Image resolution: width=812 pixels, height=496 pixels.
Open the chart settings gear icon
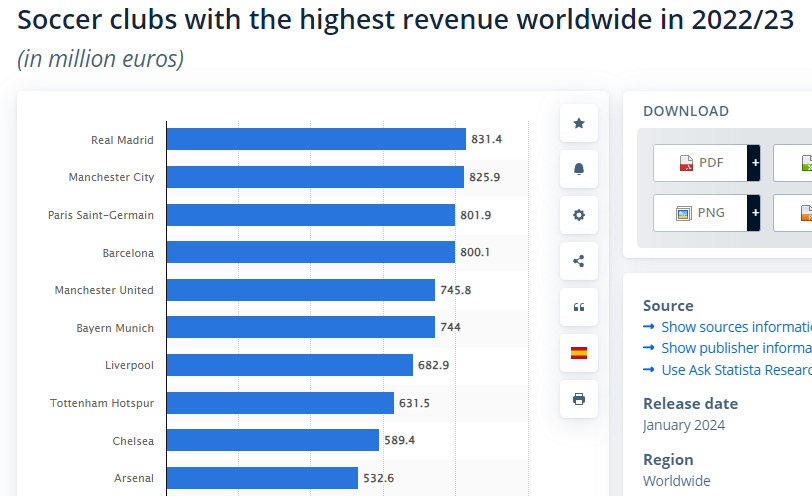pos(579,215)
